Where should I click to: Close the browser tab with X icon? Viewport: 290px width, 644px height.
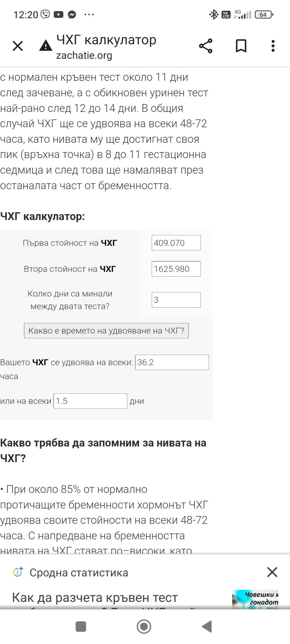[18, 46]
